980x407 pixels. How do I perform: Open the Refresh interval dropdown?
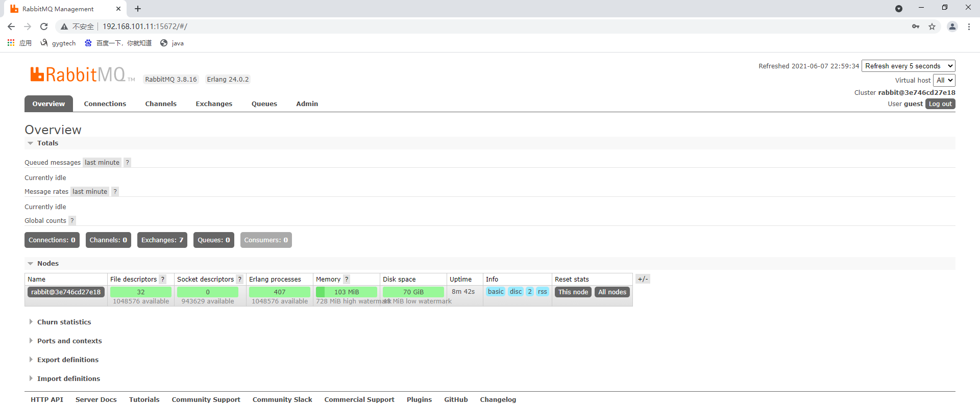[908, 66]
